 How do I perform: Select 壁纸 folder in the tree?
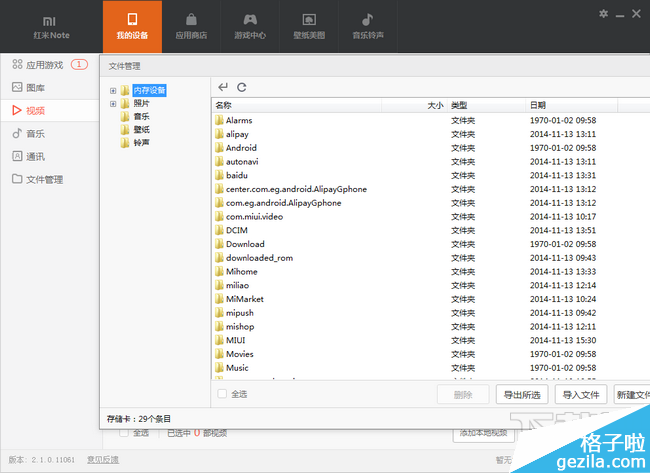click(x=141, y=130)
